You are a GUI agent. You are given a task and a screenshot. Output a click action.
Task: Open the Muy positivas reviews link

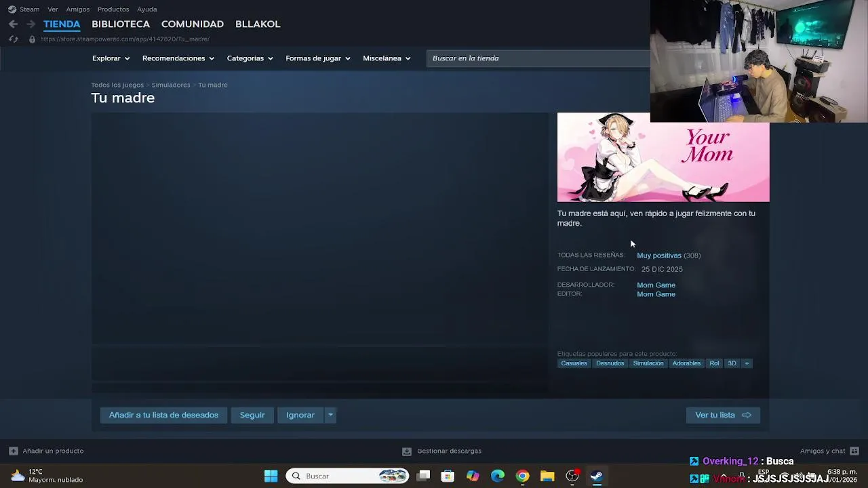pyautogui.click(x=659, y=256)
